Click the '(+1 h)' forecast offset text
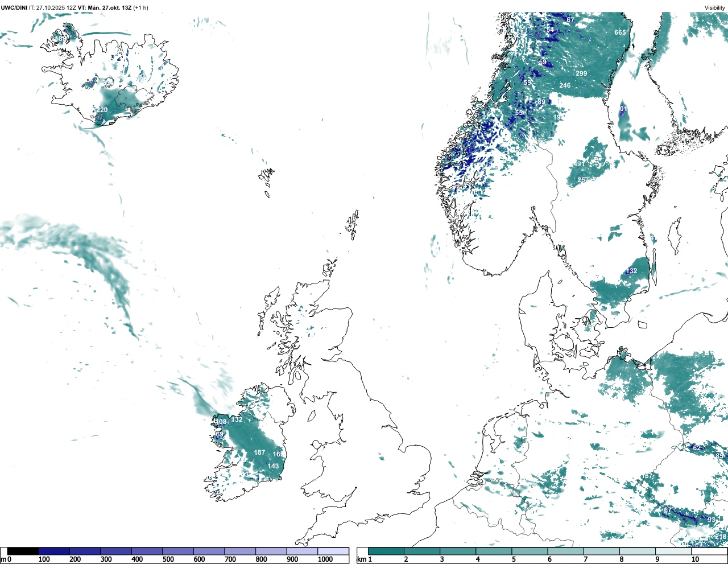 (x=140, y=7)
